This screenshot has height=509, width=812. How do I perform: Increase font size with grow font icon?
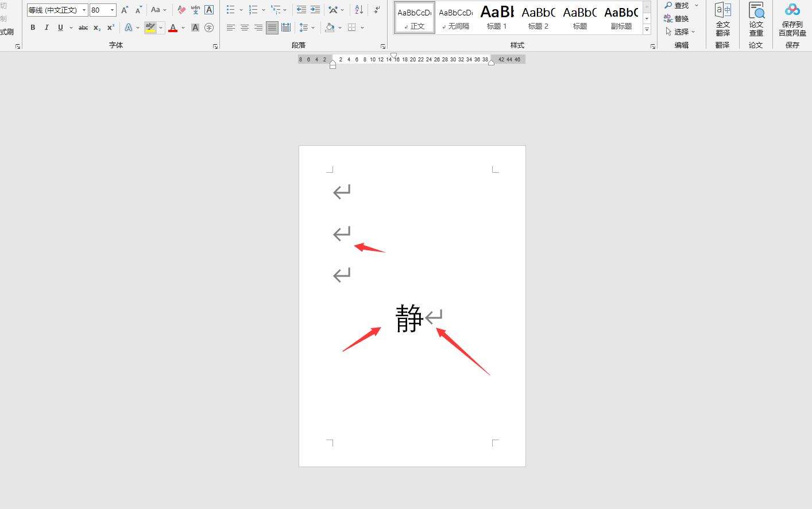[125, 10]
